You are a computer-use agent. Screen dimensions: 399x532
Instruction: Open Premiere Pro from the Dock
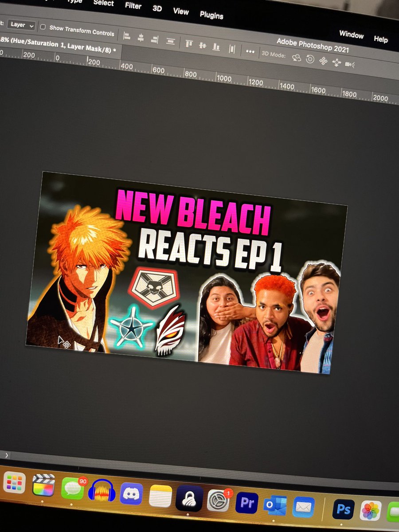point(247,503)
